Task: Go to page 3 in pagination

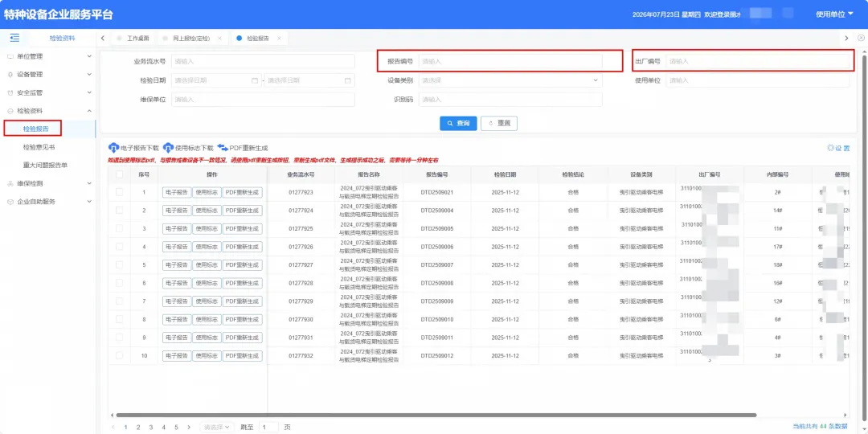Action: coord(150,428)
